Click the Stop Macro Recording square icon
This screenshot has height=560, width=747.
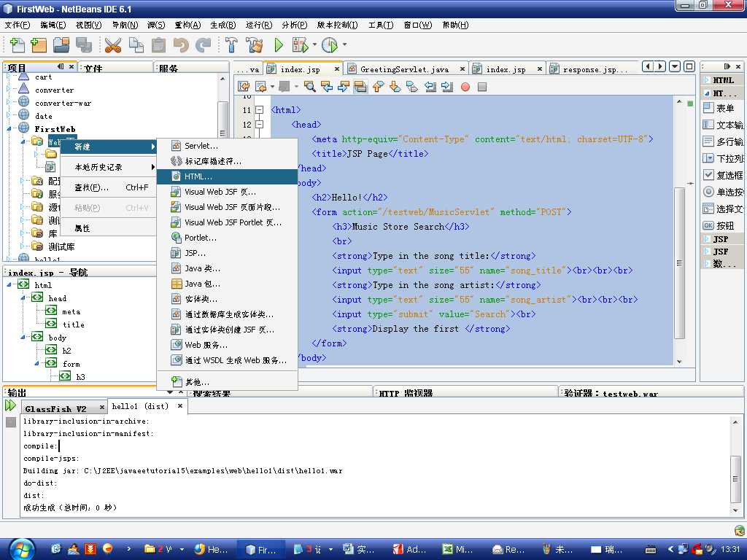point(482,87)
